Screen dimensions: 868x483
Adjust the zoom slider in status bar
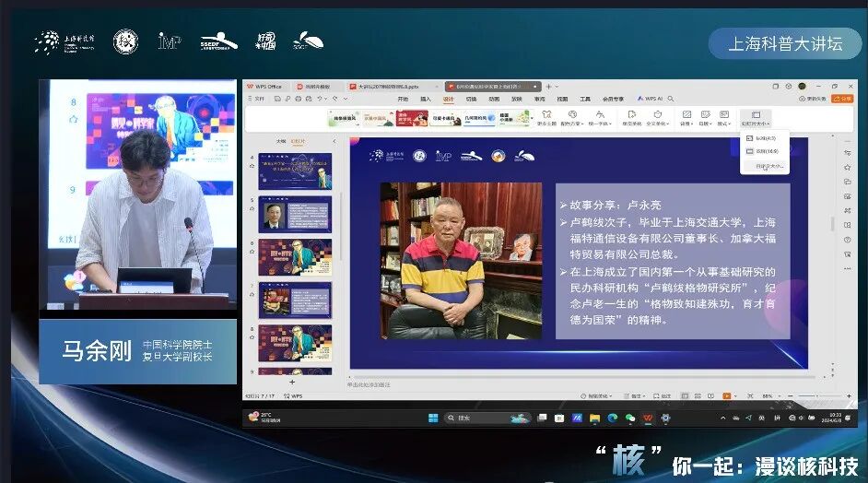pyautogui.click(x=816, y=396)
